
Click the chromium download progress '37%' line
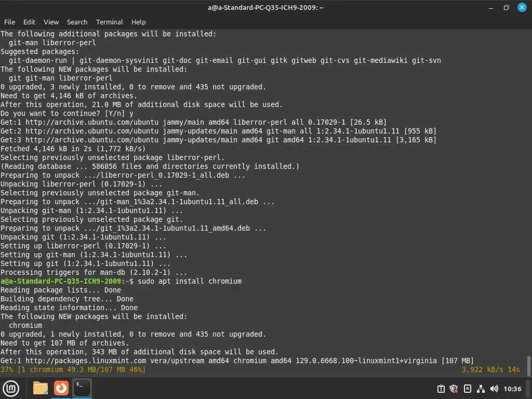click(73, 369)
